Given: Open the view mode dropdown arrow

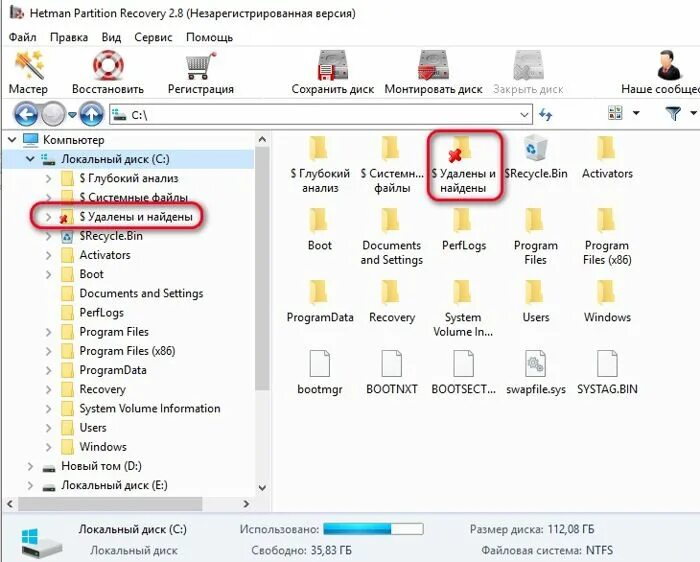Looking at the screenshot, I should click(636, 113).
